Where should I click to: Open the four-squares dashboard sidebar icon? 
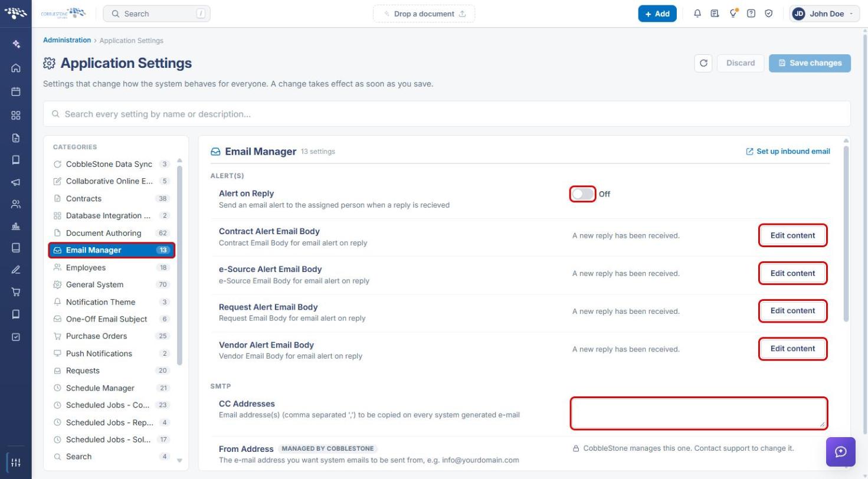(x=16, y=115)
